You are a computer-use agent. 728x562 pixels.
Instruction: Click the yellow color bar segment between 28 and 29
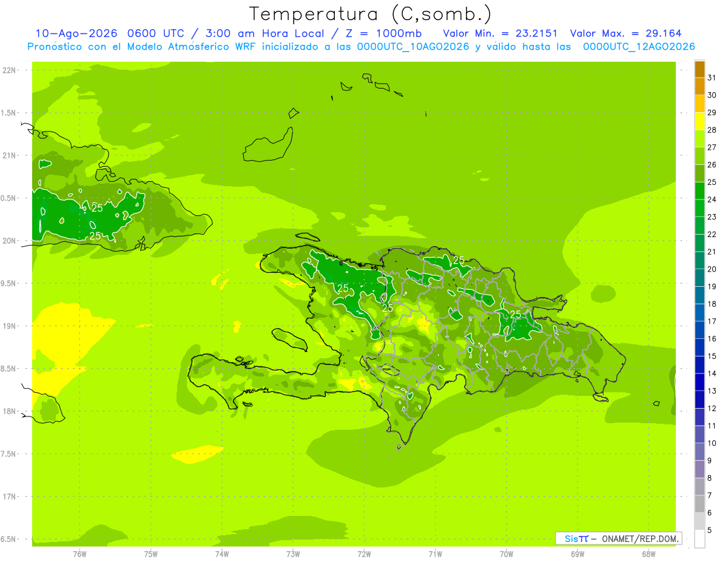click(699, 121)
